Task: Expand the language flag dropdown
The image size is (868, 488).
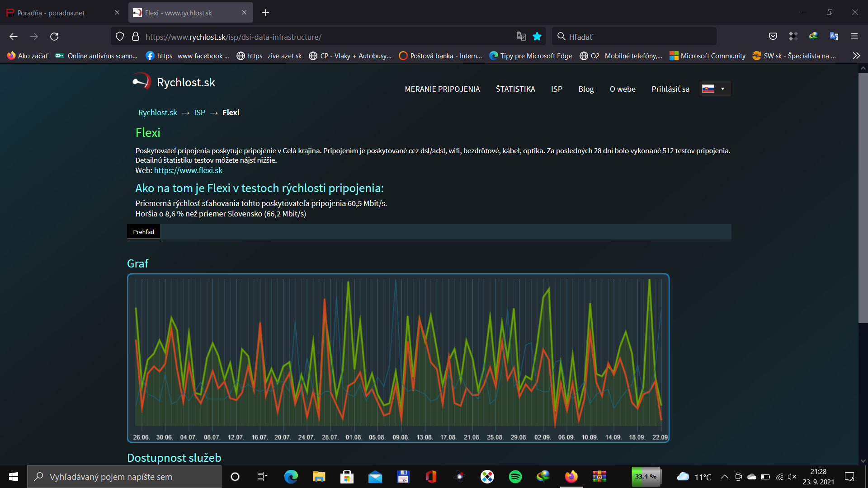Action: (x=714, y=89)
